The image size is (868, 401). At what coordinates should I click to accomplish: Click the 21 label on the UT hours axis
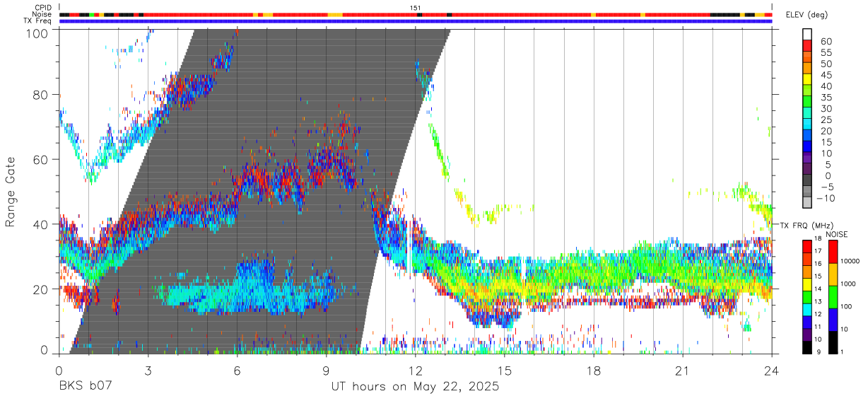point(683,371)
